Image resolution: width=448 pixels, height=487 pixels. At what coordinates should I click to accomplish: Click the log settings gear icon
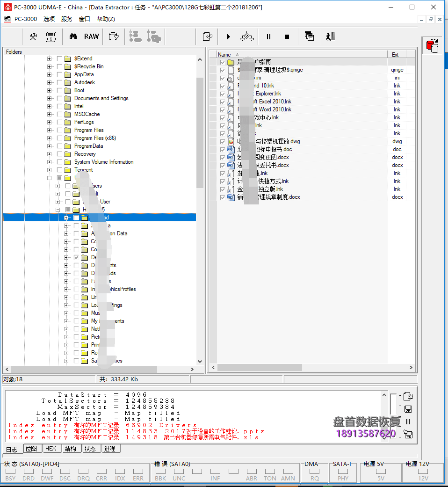(x=408, y=396)
